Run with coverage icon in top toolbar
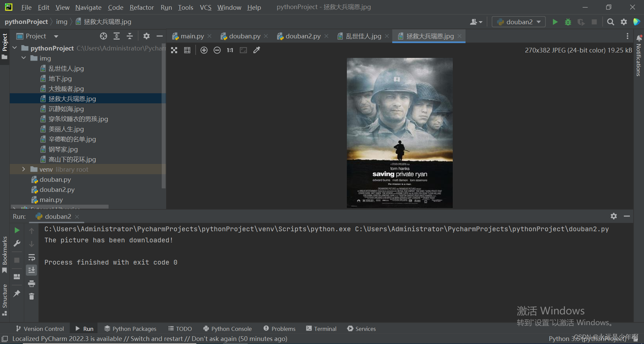Viewport: 644px width, 344px height. 581,22
